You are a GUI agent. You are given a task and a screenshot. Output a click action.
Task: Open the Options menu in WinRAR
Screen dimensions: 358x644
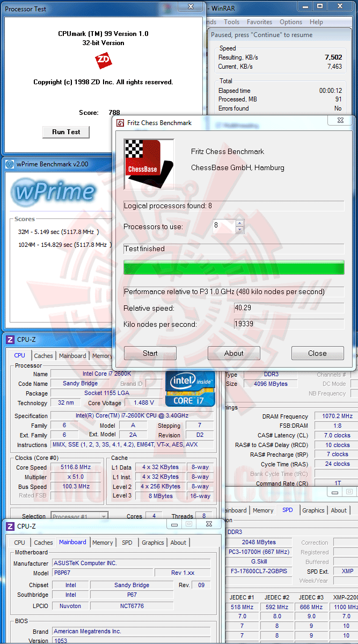[x=291, y=22]
